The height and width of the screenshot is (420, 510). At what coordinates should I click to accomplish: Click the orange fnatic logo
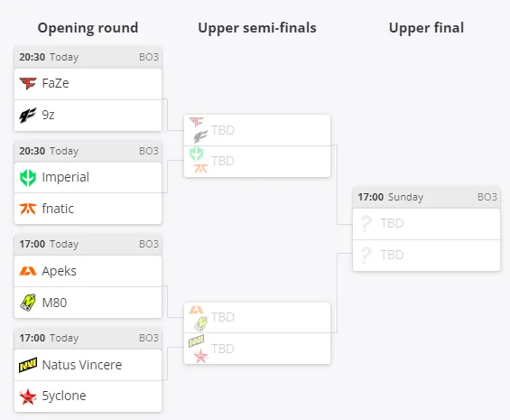[28, 209]
